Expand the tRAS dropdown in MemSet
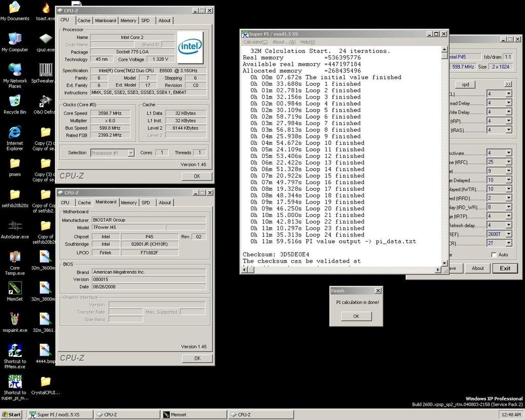 509,130
